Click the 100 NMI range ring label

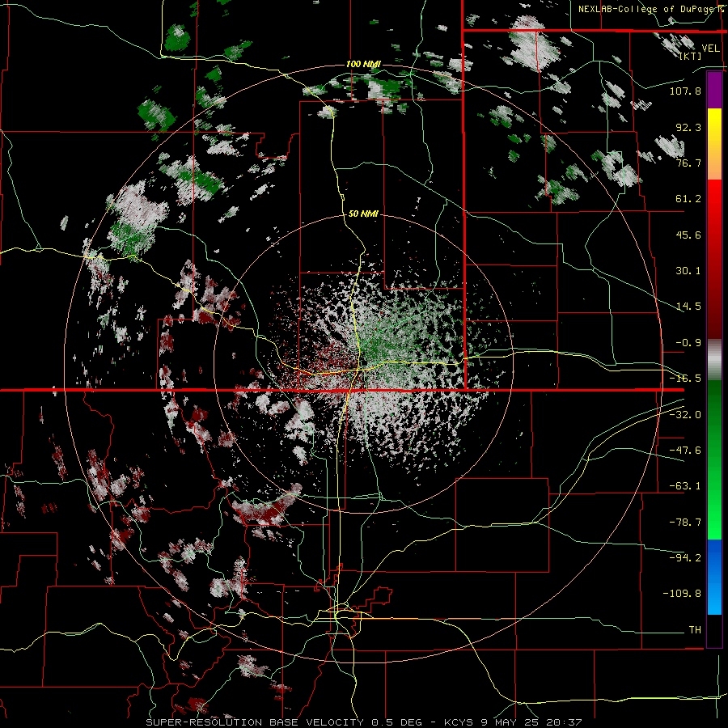click(363, 64)
